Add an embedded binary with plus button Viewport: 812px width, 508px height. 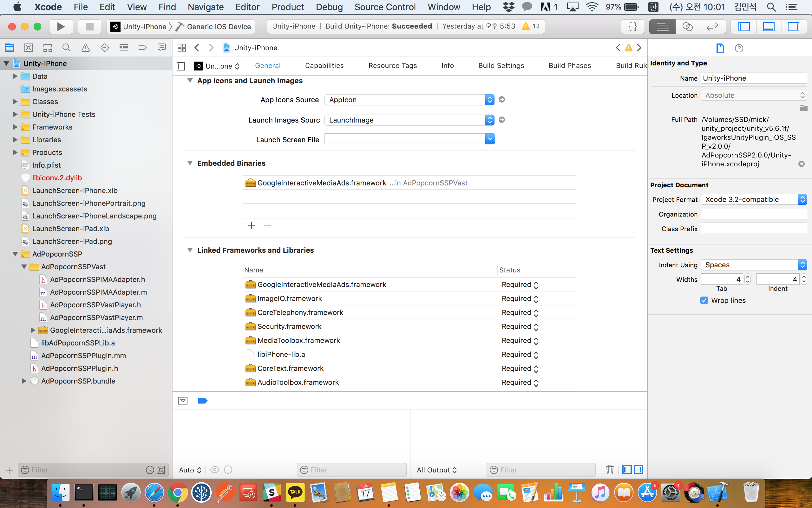tap(251, 226)
